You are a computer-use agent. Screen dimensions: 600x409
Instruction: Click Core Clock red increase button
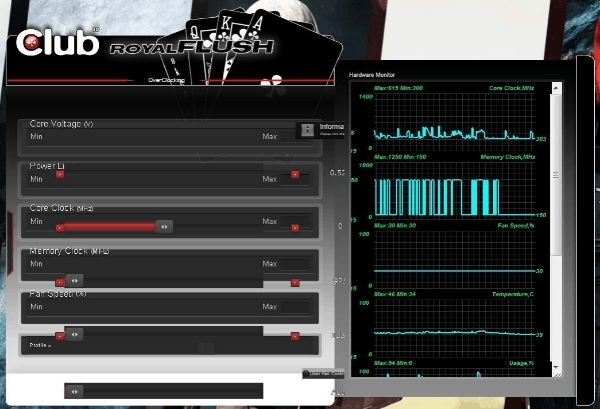click(x=295, y=228)
